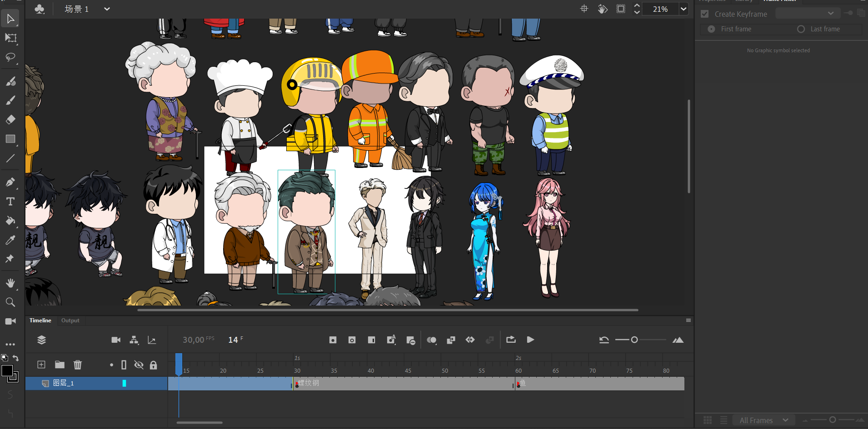Activate the Zoom magnifier tool
Image resolution: width=868 pixels, height=429 pixels.
[10, 302]
